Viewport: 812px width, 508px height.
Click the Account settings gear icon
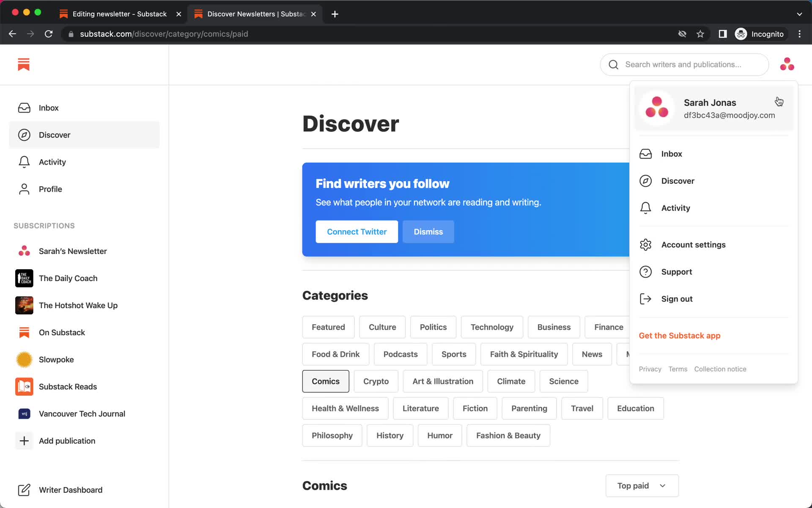(x=646, y=245)
